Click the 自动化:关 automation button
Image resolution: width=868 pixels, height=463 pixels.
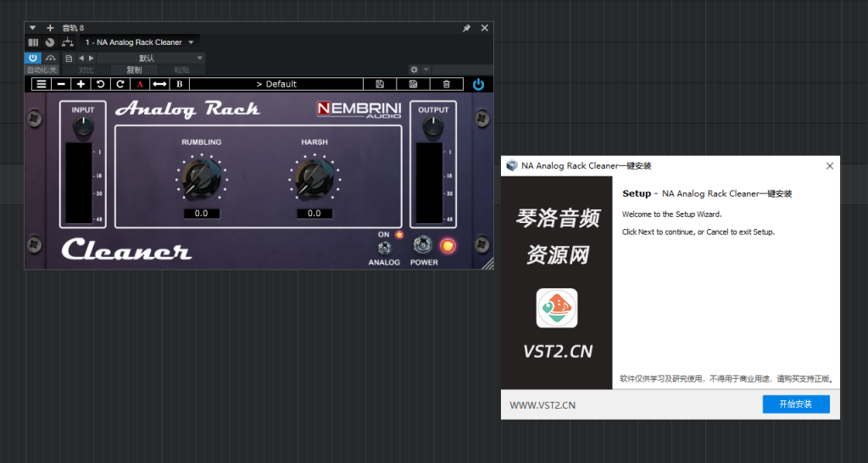(x=42, y=70)
